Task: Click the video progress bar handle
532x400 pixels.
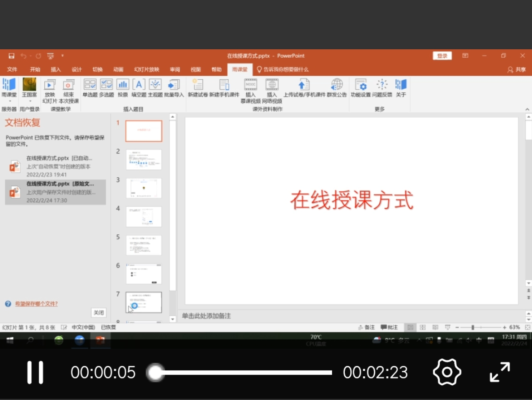Action: (x=155, y=372)
